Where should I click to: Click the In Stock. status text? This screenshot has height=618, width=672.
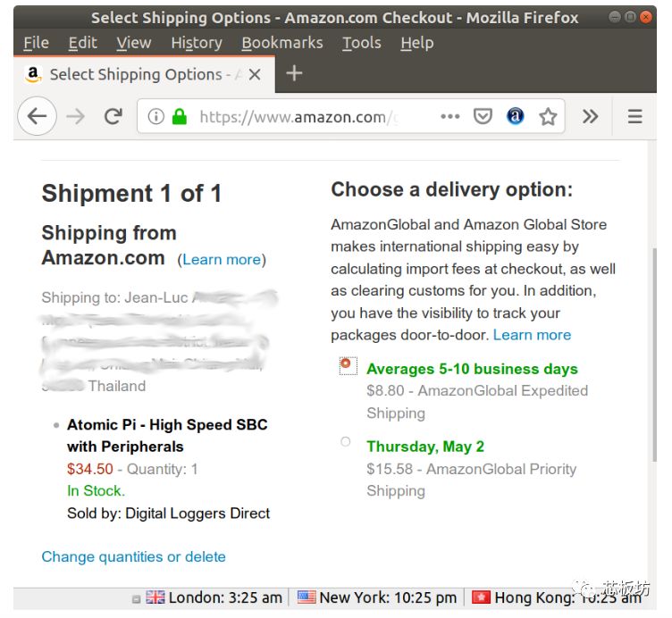coord(96,491)
